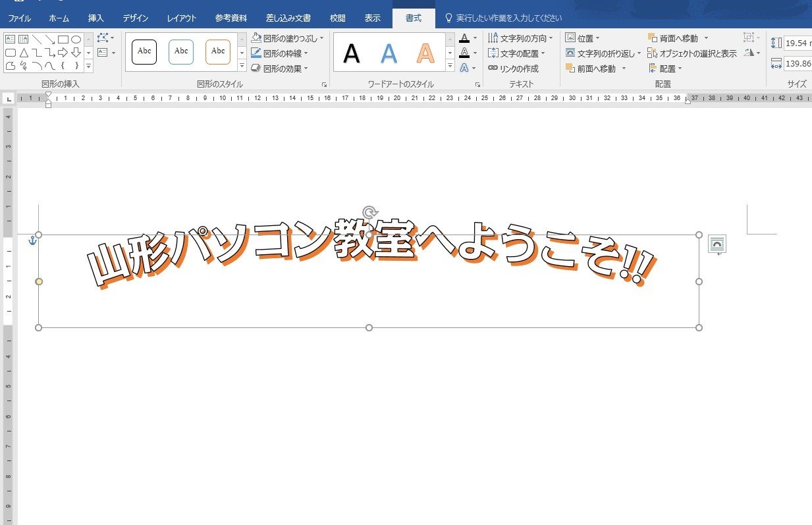
Task: Select the right brace shape
Action: pyautogui.click(x=76, y=66)
